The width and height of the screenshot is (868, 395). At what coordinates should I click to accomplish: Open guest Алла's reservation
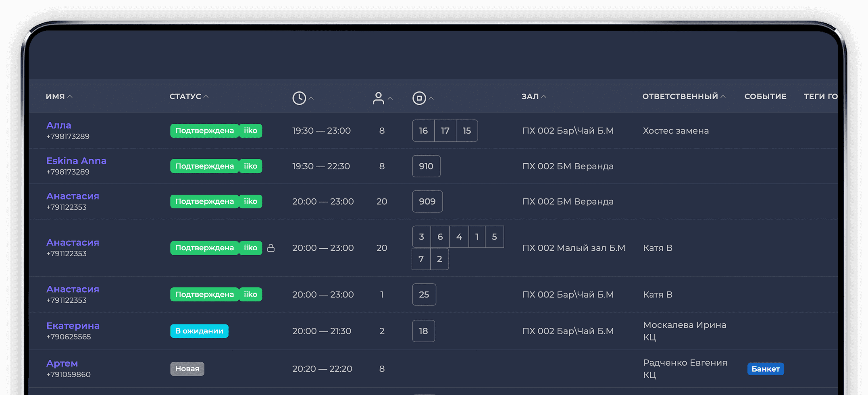(59, 125)
